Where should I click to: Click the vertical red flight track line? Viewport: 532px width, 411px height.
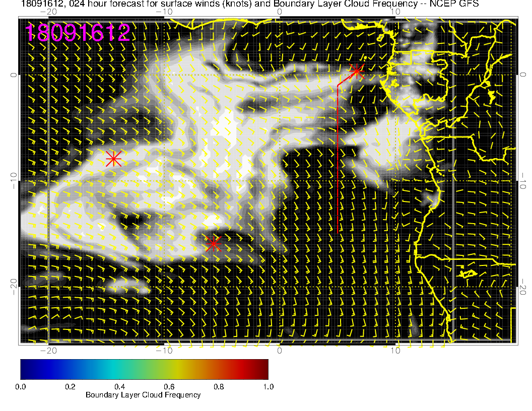click(x=337, y=161)
